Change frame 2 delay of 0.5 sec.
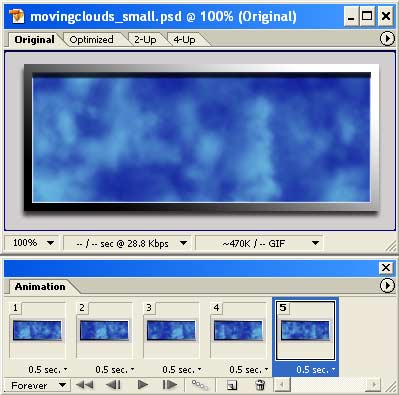This screenshot has width=399, height=395. tap(115, 370)
